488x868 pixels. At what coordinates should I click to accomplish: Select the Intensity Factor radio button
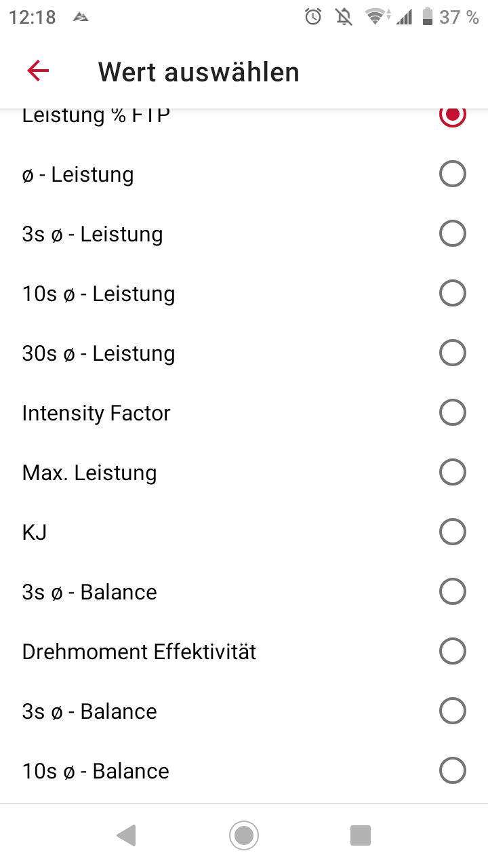(x=452, y=412)
